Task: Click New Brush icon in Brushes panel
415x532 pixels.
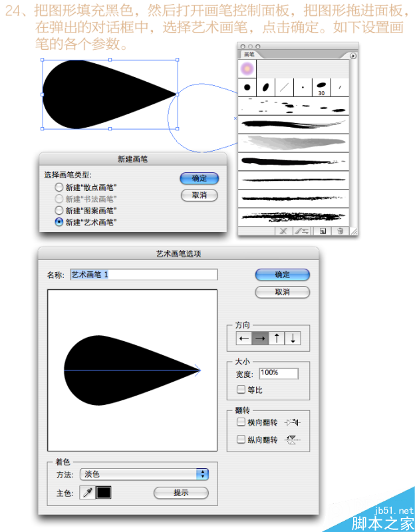Action: [323, 231]
